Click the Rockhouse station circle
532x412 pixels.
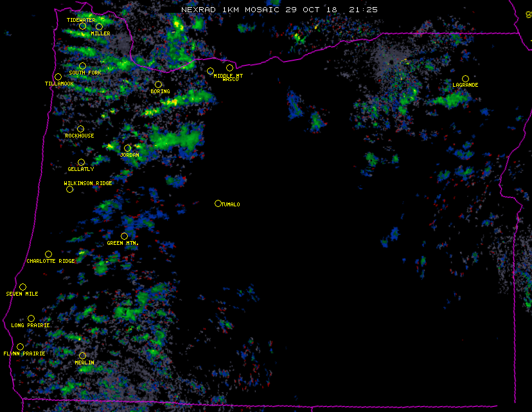[80, 129]
